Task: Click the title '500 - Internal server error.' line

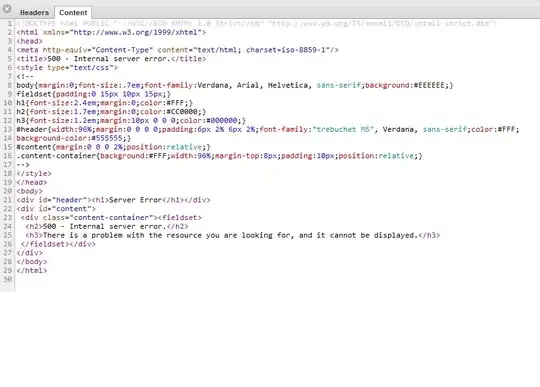Action: (x=111, y=59)
